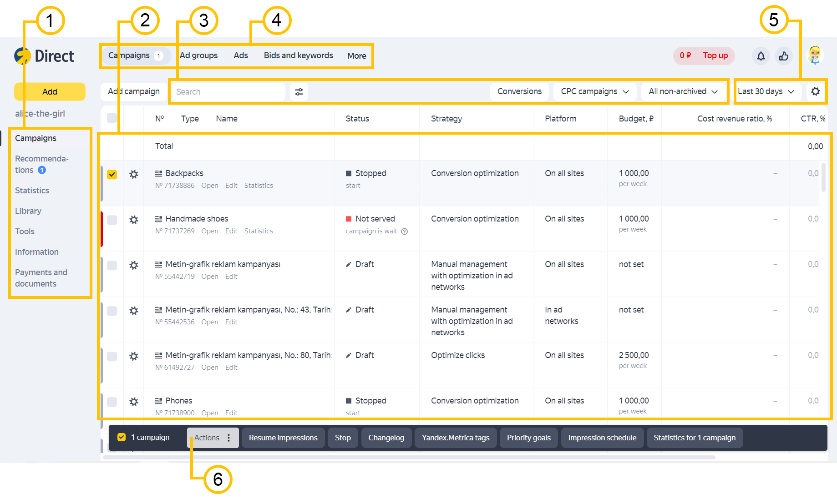Open the search filter settings icon
837x504 pixels.
pos(299,92)
